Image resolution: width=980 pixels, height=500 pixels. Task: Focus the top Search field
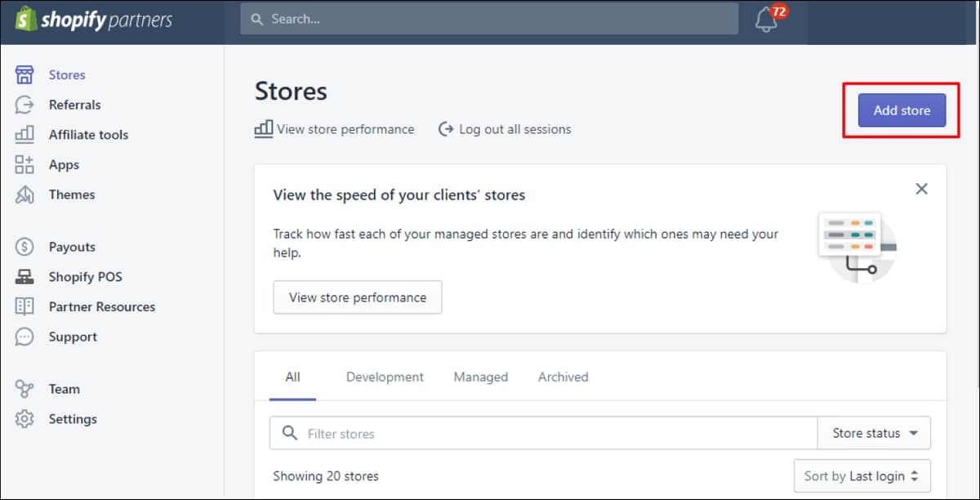pos(489,19)
